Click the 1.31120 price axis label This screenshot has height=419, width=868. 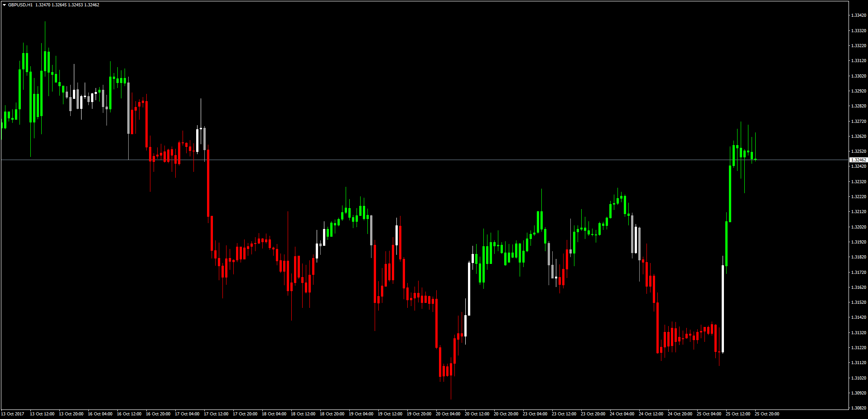click(858, 363)
